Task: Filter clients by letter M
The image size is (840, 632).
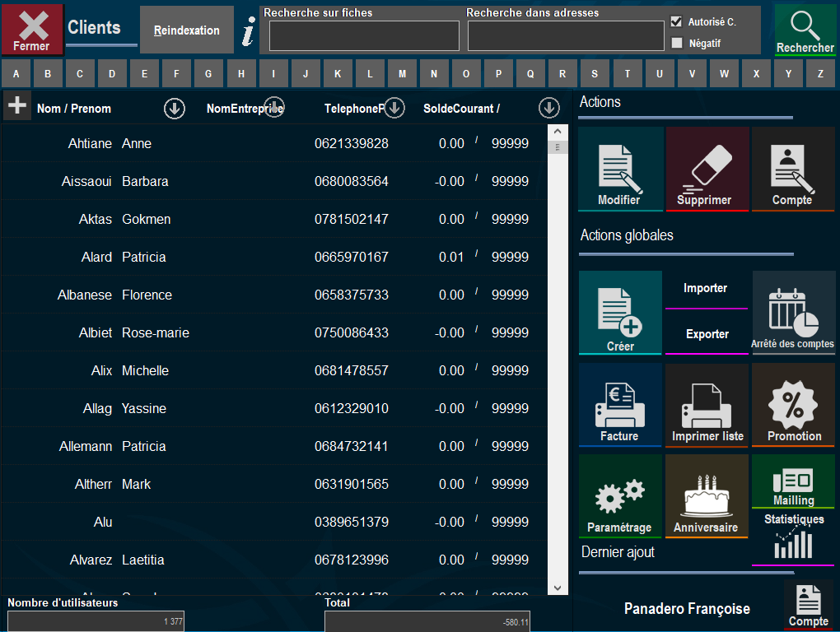Action: [402, 73]
